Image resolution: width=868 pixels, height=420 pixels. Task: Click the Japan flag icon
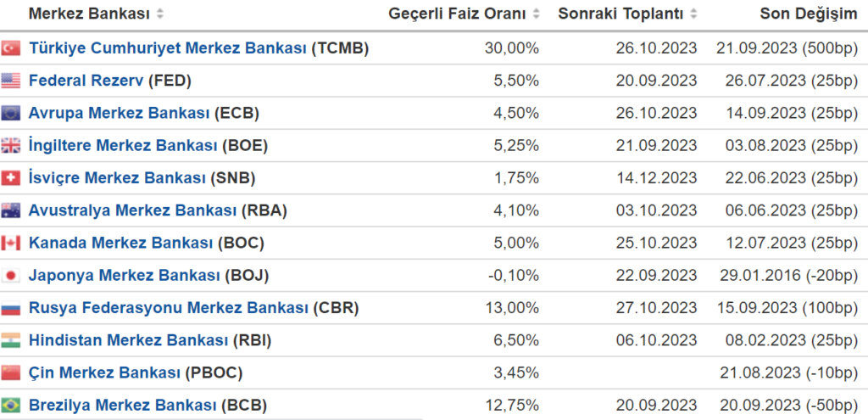[x=11, y=276]
